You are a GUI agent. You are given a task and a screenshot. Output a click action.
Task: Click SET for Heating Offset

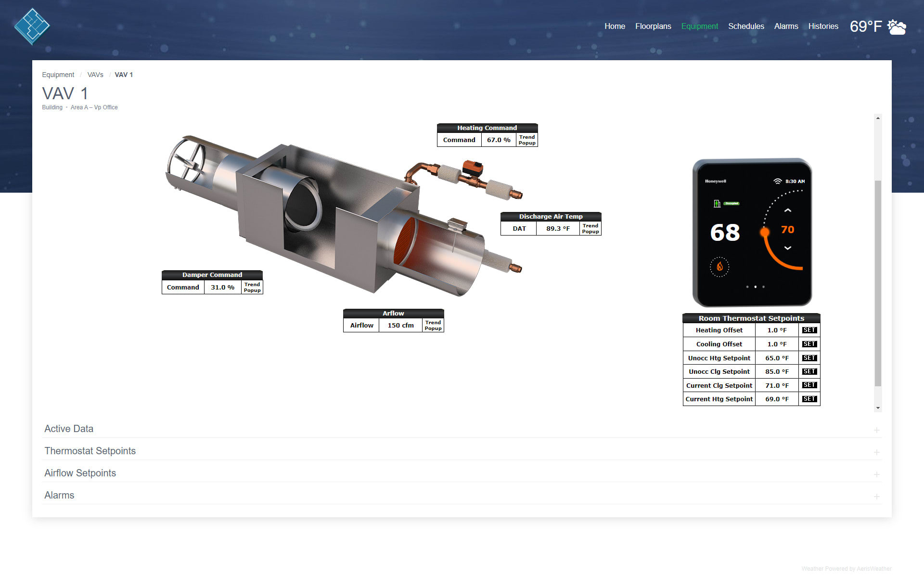809,330
